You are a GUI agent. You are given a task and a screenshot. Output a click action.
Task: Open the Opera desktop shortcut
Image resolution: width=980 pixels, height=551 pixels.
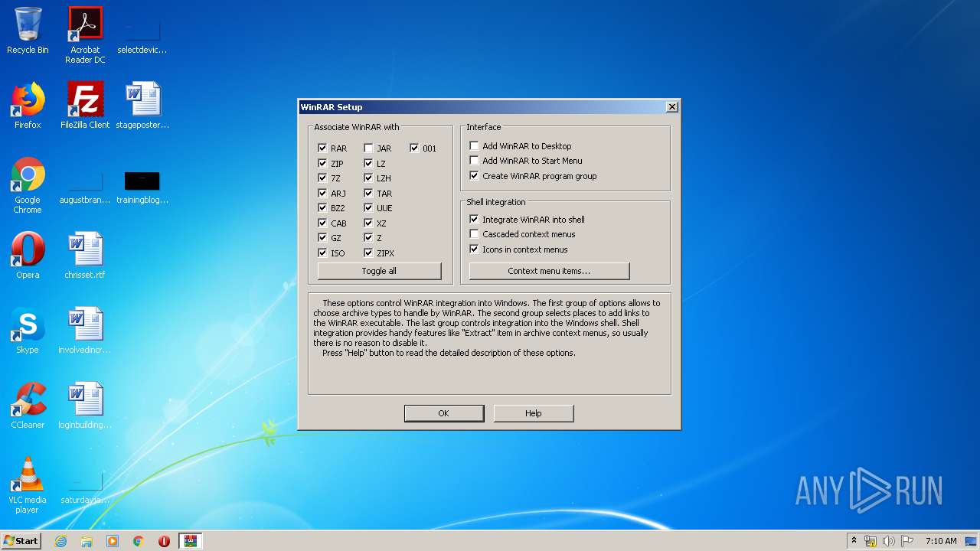click(28, 256)
